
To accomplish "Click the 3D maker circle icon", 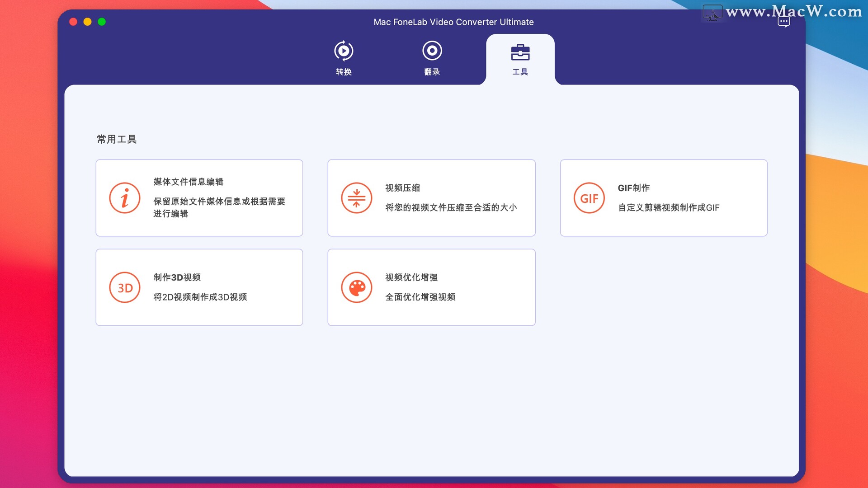I will pyautogui.click(x=125, y=287).
